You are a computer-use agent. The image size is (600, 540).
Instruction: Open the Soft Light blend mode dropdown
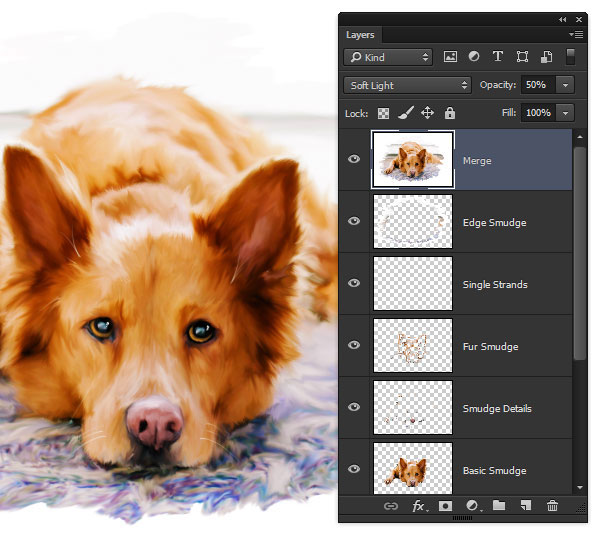click(408, 85)
